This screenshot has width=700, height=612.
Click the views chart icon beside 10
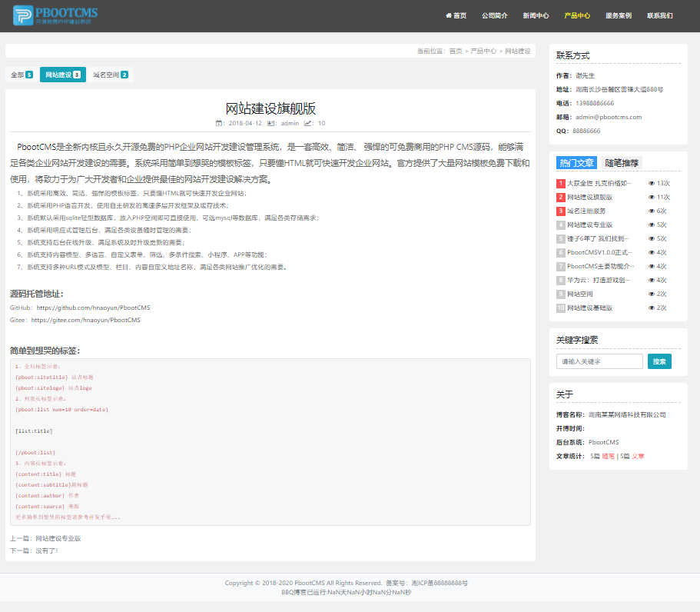pyautogui.click(x=307, y=123)
